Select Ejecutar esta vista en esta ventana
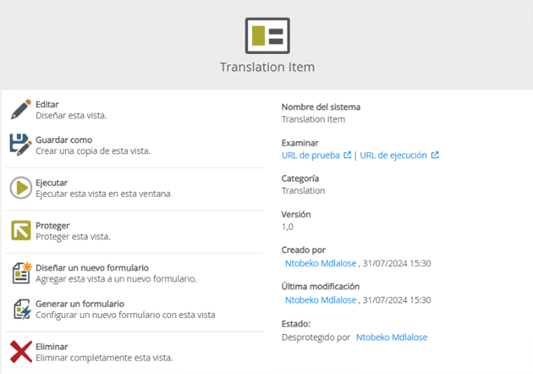 [x=103, y=194]
